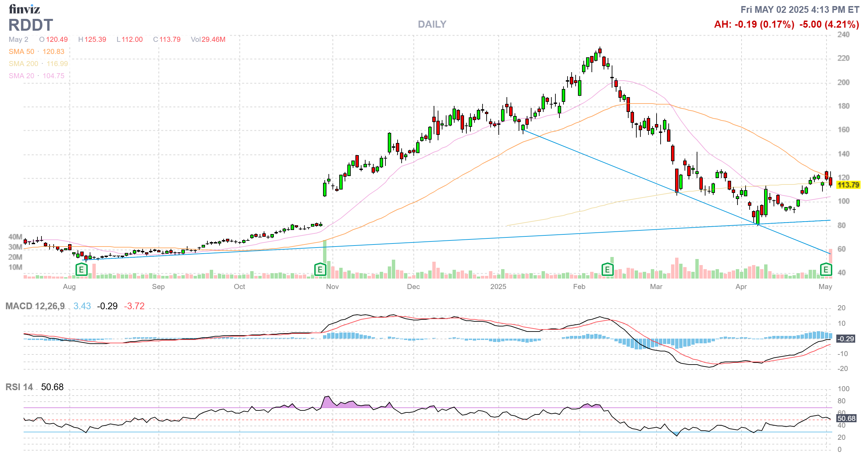Click the after-hours AH change text
Image resolution: width=868 pixels, height=460 pixels.
point(754,24)
